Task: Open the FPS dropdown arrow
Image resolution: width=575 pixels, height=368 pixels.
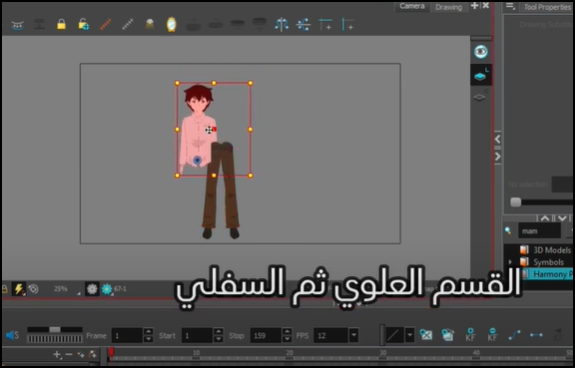Action: tap(354, 335)
